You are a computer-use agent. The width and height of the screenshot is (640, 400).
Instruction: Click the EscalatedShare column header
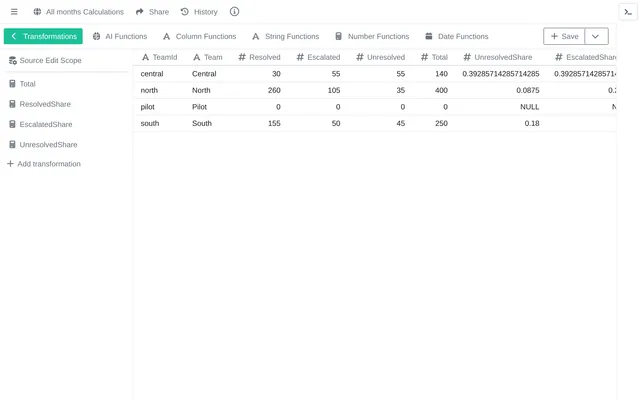586,57
